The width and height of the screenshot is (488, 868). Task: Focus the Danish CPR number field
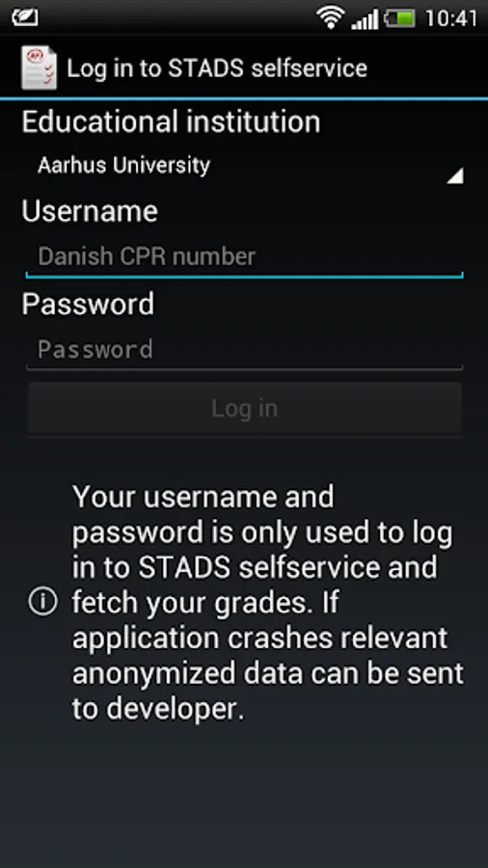244,258
